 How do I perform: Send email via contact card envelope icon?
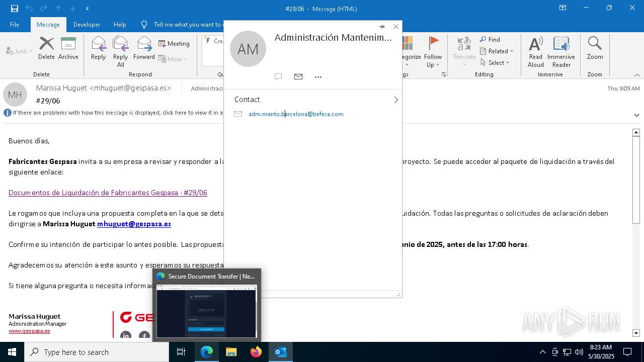coord(298,77)
